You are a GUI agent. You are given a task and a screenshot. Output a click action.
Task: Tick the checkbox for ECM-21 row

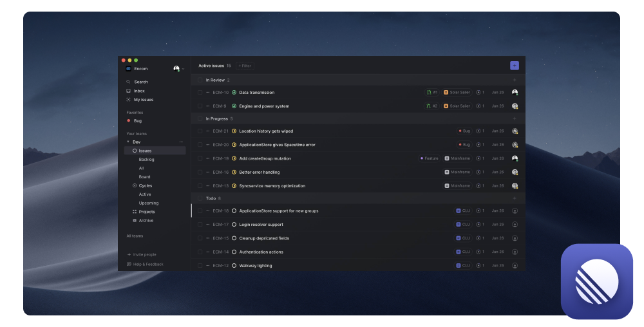tap(200, 131)
